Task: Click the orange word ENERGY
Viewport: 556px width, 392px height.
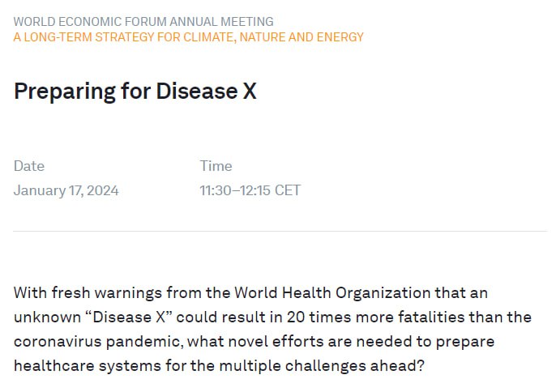Action: pyautogui.click(x=340, y=37)
